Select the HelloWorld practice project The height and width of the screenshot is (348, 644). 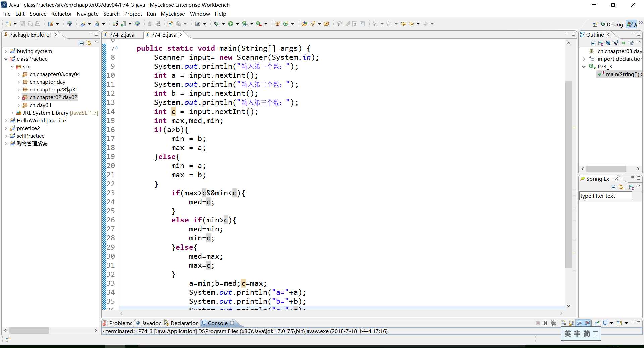click(41, 121)
